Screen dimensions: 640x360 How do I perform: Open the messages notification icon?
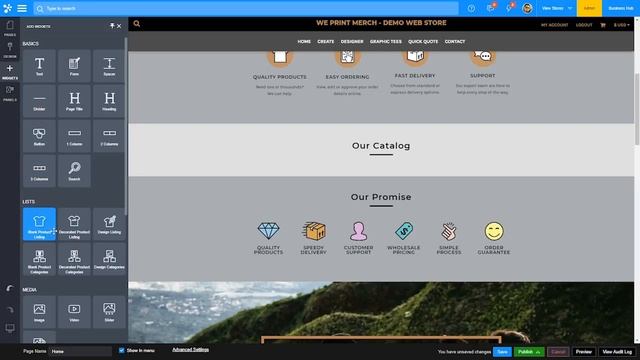click(x=491, y=8)
